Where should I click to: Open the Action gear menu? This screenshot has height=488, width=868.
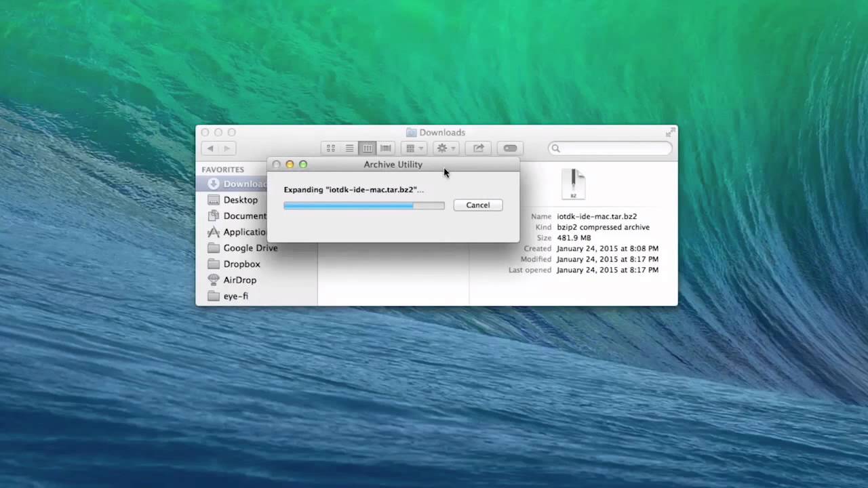pyautogui.click(x=446, y=148)
